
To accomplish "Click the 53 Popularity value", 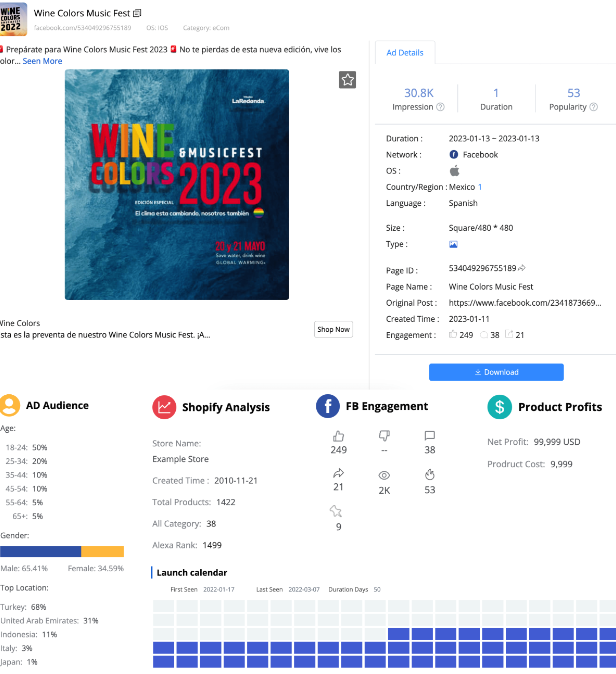I will click(573, 93).
